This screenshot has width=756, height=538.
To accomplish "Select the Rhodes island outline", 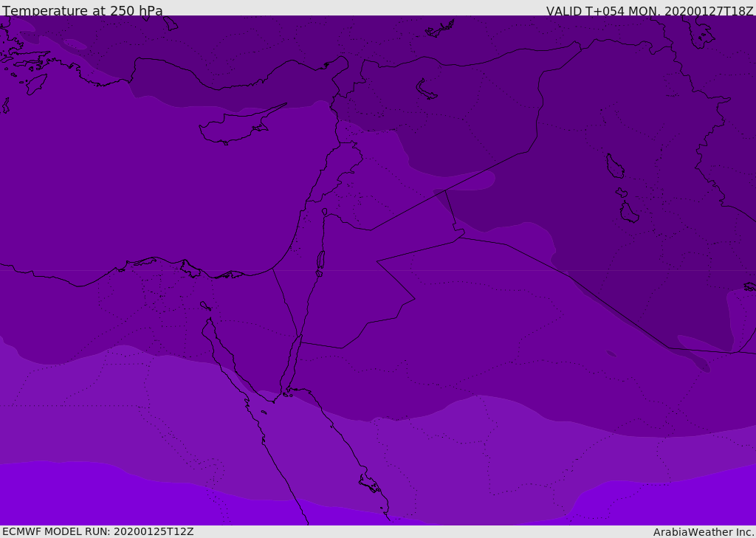I will tap(36, 84).
